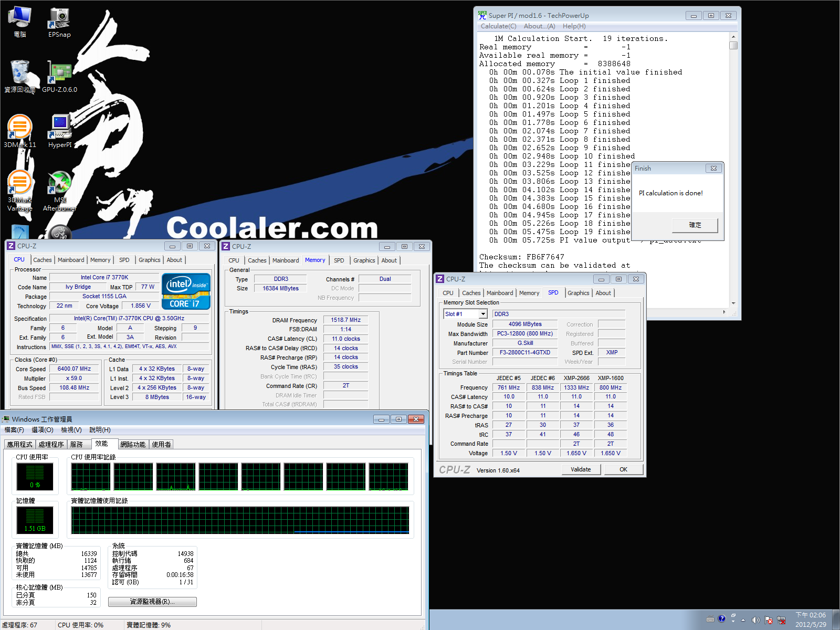Open the Help(H) menu in Super PI
840x630 pixels.
pos(574,26)
